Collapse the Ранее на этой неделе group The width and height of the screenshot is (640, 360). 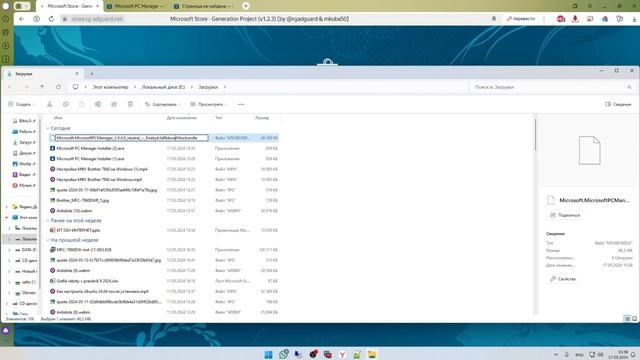(x=48, y=220)
